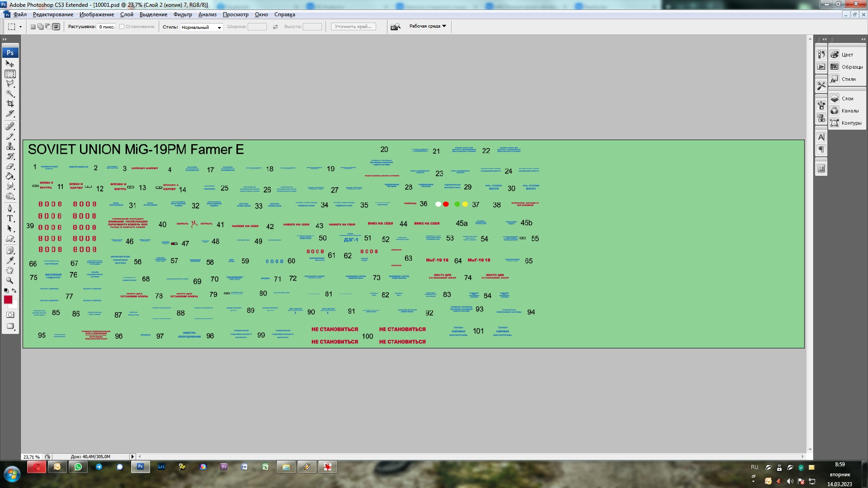Open the tool preset picker arrow

coord(20,27)
